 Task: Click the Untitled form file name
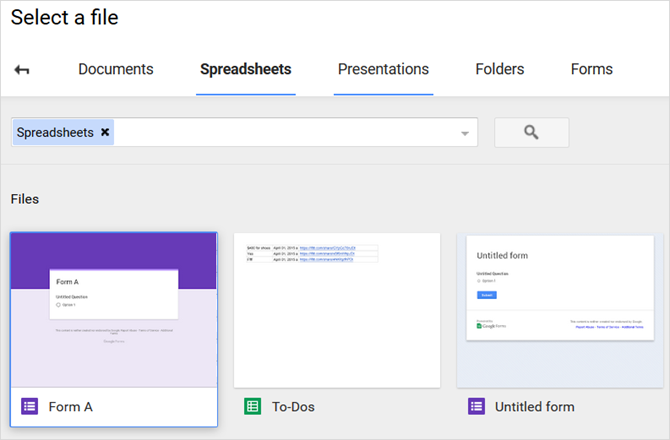pos(535,407)
